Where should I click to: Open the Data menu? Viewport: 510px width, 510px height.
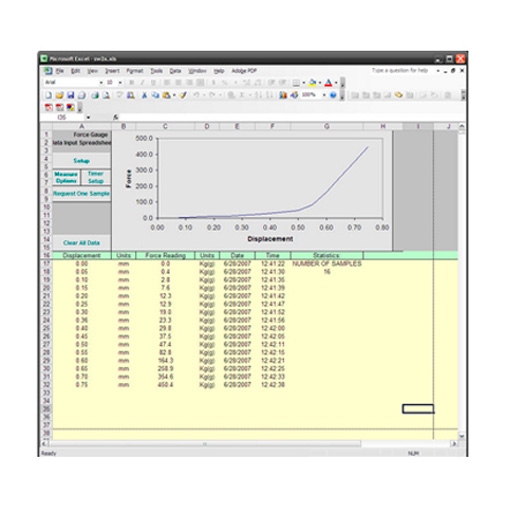[x=175, y=71]
